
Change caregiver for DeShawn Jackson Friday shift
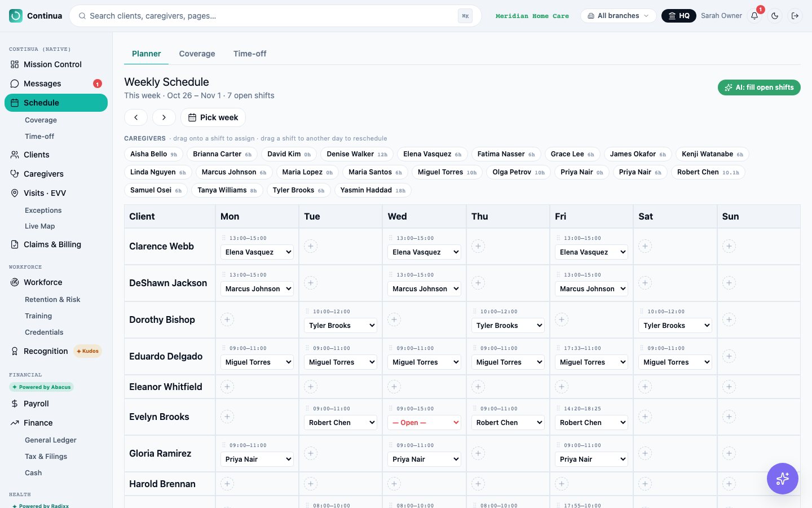pyautogui.click(x=592, y=289)
